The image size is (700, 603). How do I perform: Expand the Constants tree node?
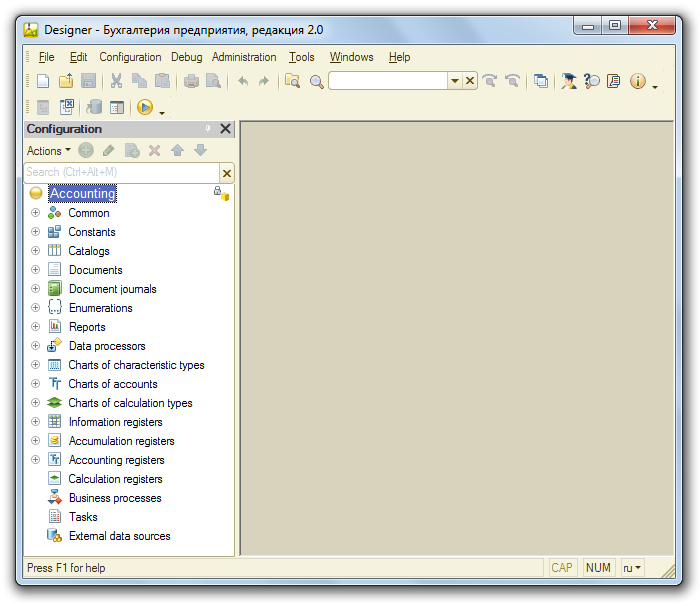pos(35,232)
